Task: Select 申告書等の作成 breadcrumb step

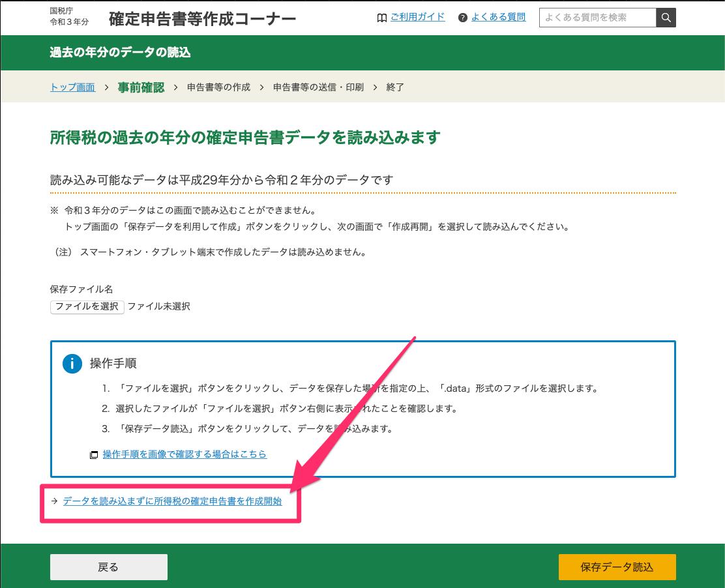Action: click(218, 87)
